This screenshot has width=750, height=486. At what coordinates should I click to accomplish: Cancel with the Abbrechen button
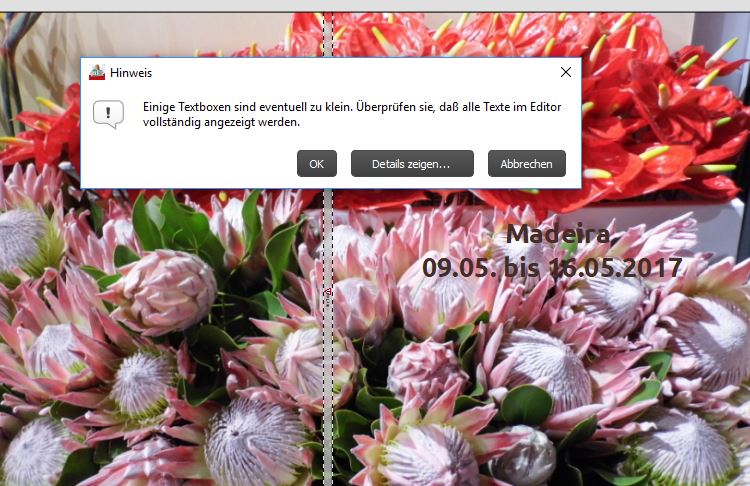(x=527, y=164)
